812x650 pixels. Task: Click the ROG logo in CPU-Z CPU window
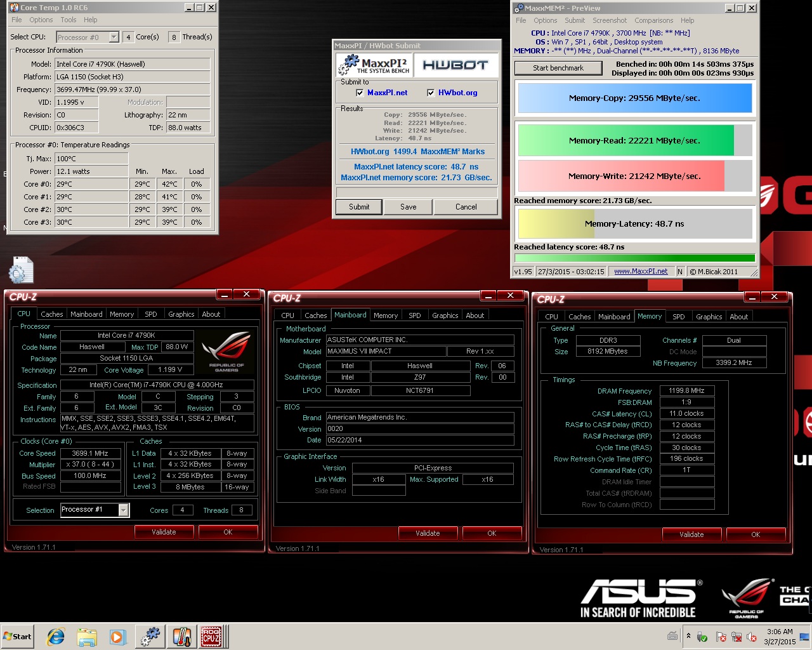click(226, 350)
